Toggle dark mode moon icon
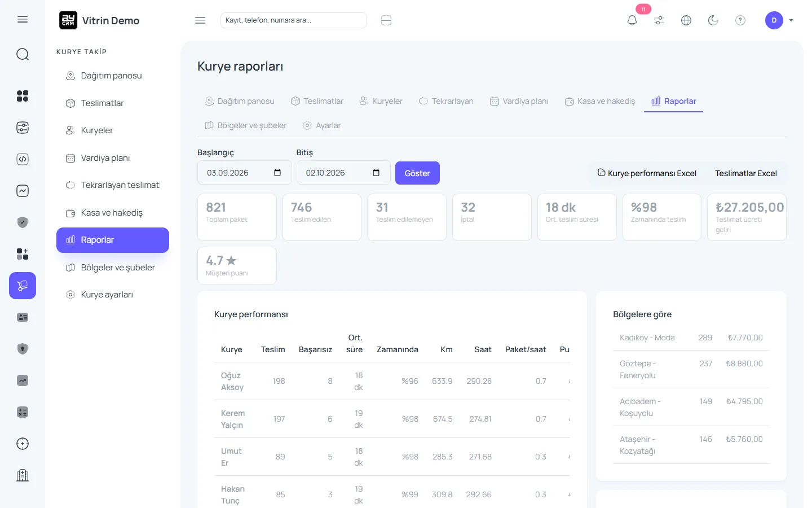 coord(713,20)
